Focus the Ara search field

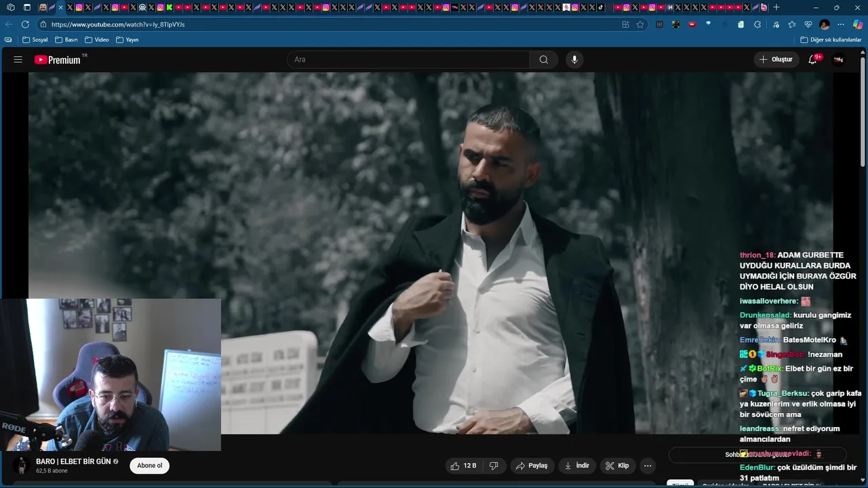[408, 60]
